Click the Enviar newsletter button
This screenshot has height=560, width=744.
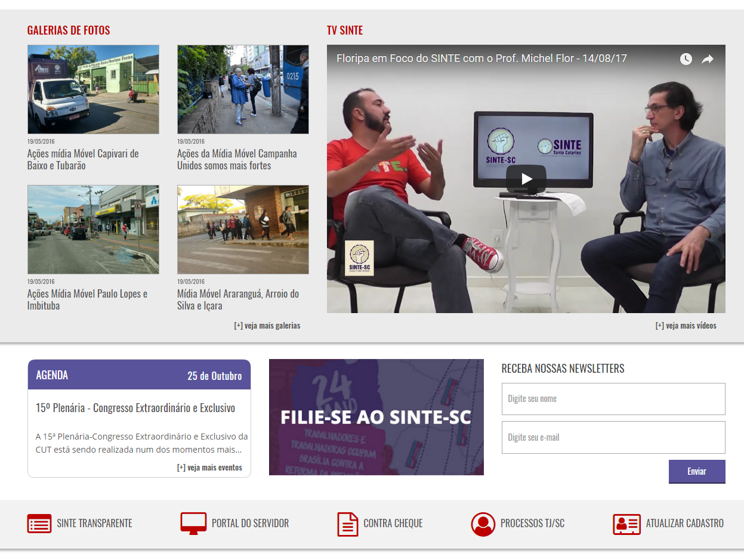[x=697, y=471]
